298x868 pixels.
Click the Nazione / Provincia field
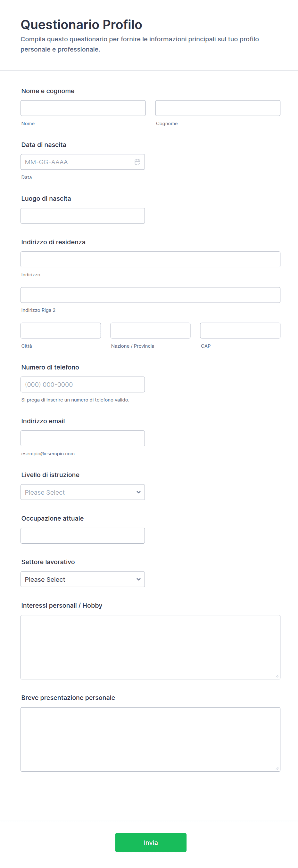click(150, 330)
